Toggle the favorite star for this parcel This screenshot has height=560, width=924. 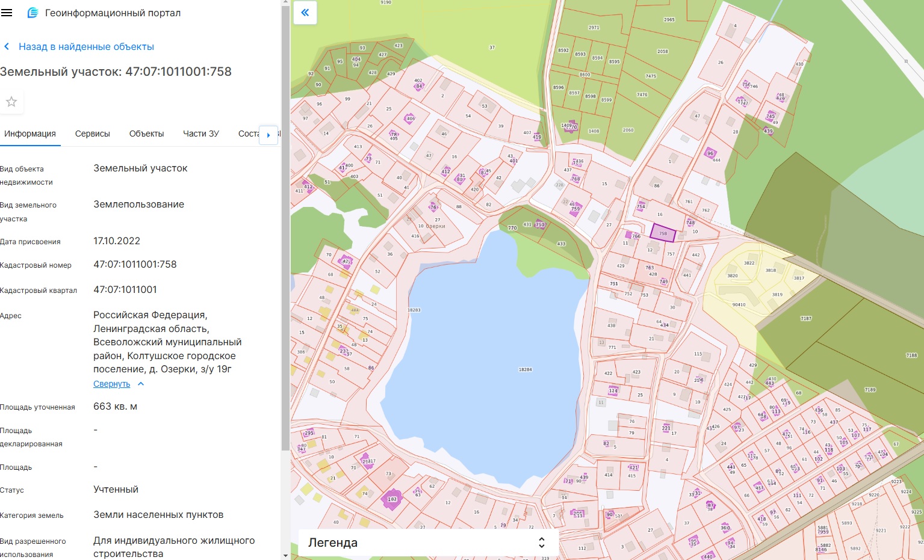[11, 102]
